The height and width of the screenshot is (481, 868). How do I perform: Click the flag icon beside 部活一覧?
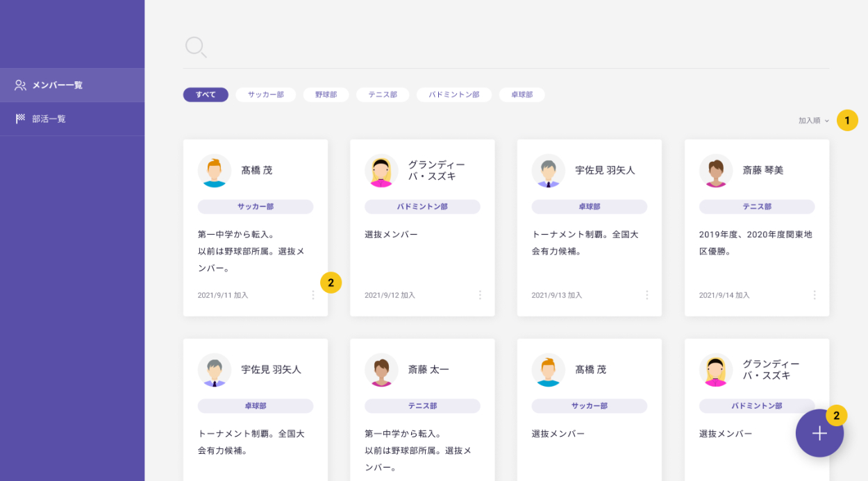click(20, 119)
